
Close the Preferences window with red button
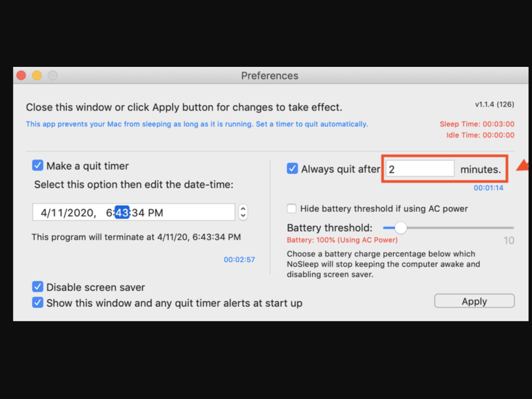(x=21, y=75)
